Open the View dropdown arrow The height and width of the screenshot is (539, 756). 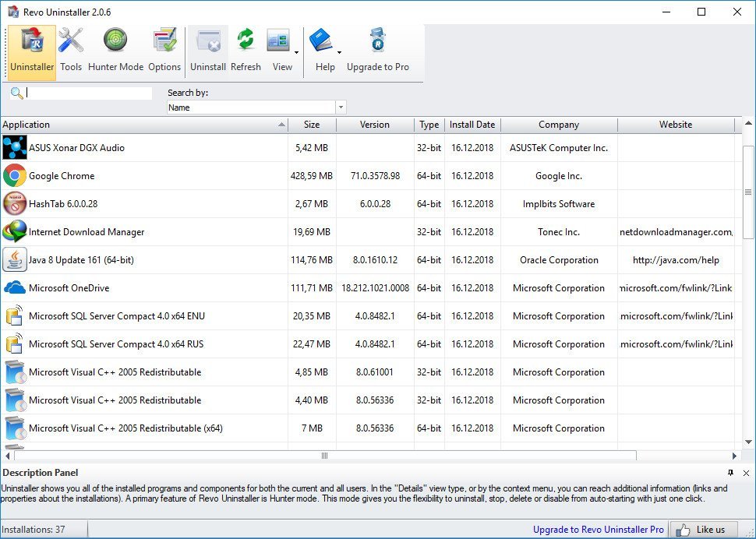pos(296,53)
